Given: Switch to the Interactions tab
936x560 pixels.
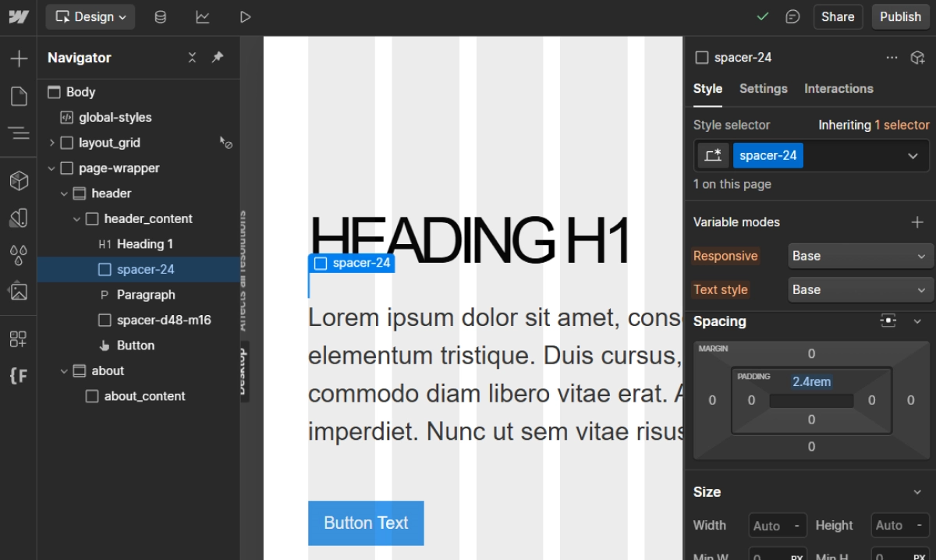Looking at the screenshot, I should pos(838,89).
